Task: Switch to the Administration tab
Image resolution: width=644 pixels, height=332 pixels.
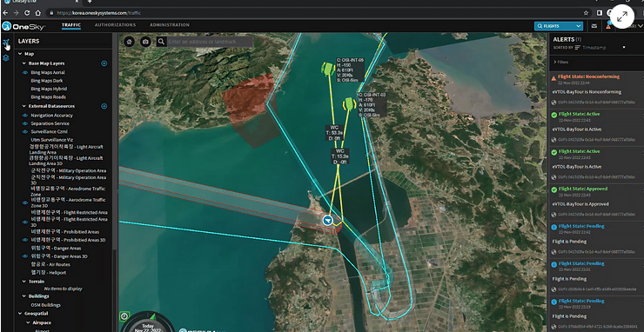Action: coord(169,25)
